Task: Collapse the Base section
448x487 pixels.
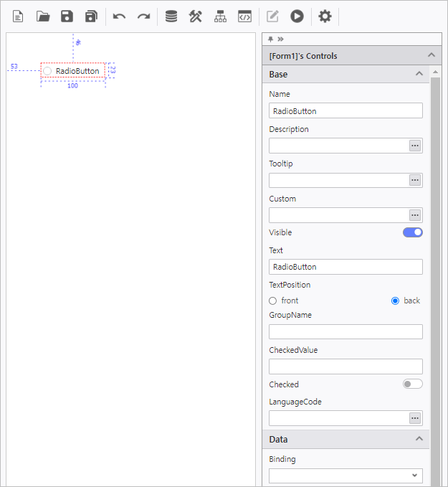Action: [419, 74]
